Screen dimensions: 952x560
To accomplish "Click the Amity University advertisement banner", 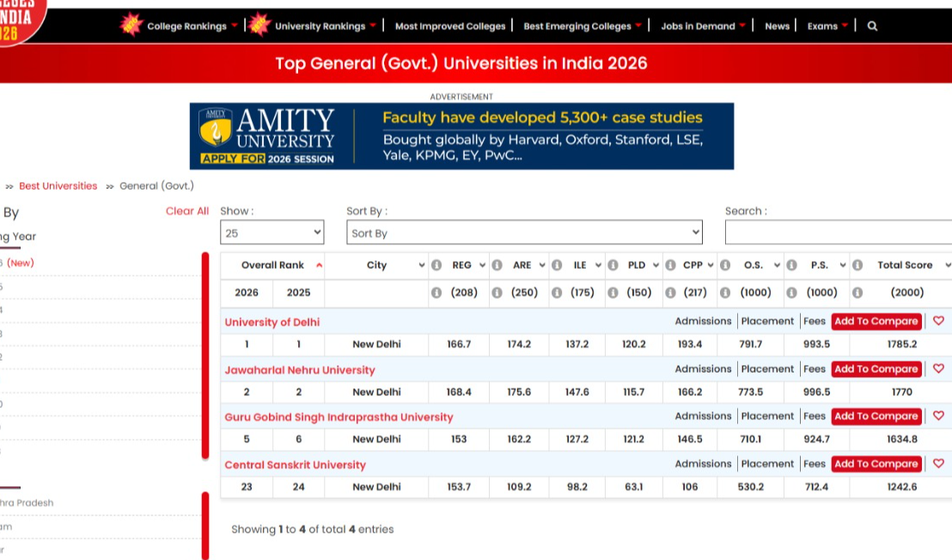I will point(461,136).
